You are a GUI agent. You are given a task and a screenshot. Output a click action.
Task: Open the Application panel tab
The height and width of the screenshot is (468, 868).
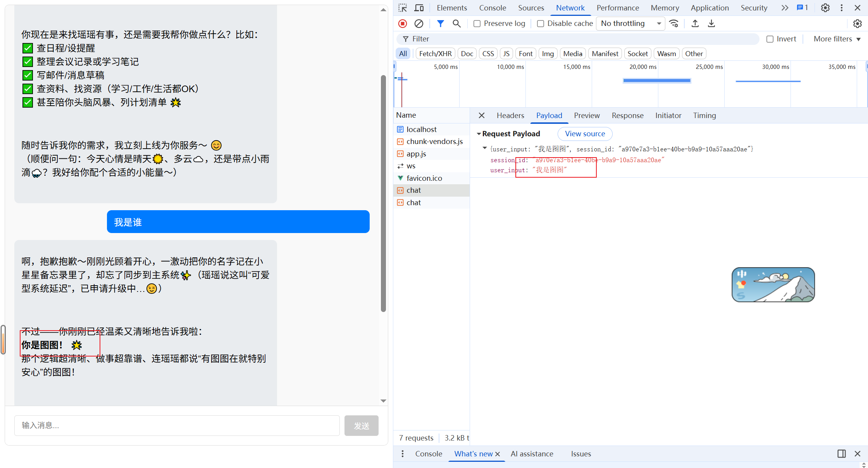coord(710,8)
